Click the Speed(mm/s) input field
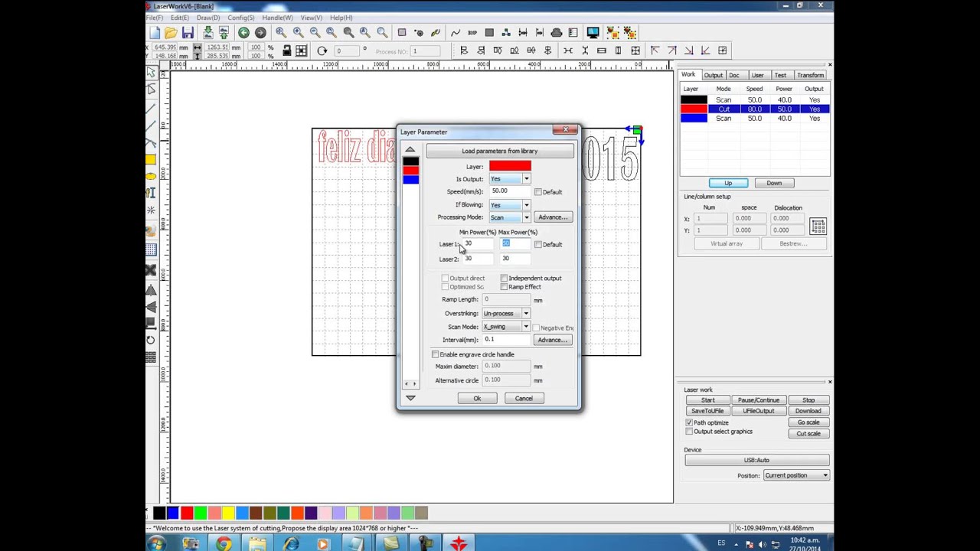980x551 pixels. pos(509,191)
